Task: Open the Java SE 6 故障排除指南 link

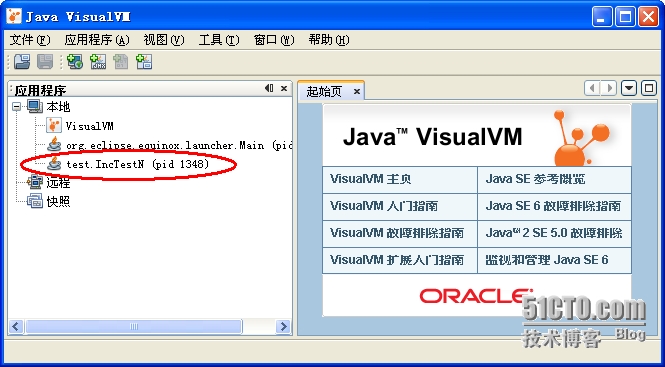Action: (553, 206)
